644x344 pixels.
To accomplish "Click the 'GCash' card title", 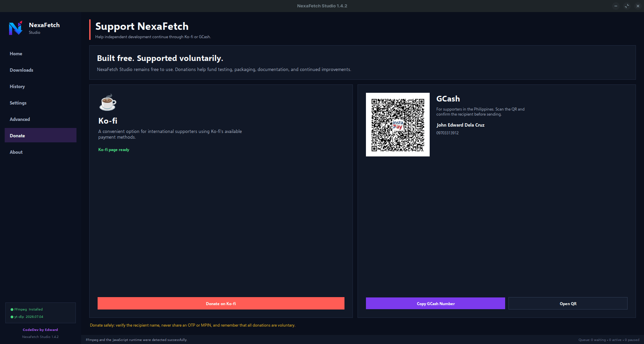I will 448,99.
